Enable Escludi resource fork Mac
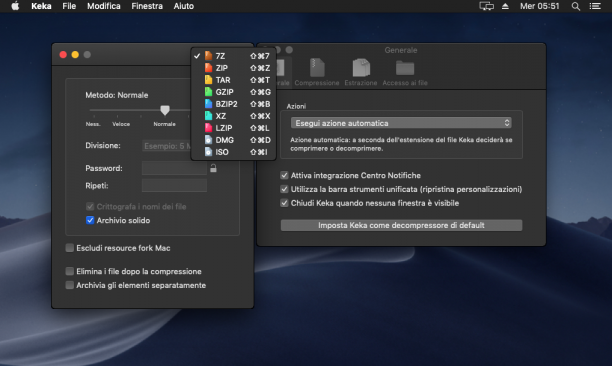 [x=69, y=248]
